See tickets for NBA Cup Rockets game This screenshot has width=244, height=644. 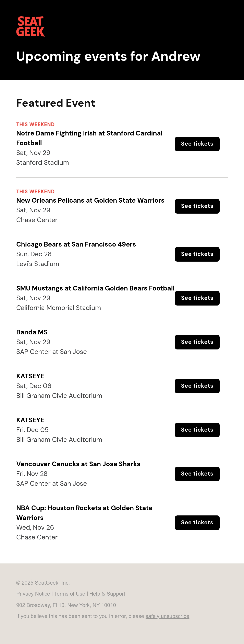click(197, 523)
